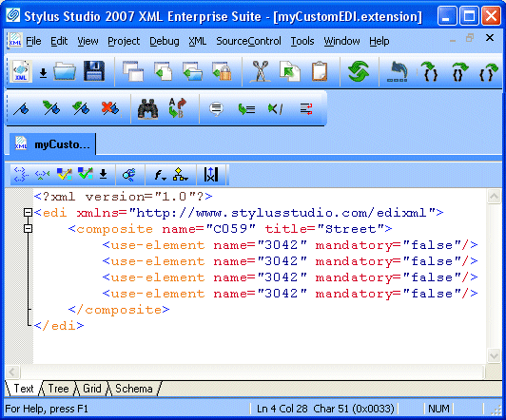506x420 pixels.
Task: Switch to the Grid view tab
Action: point(92,389)
